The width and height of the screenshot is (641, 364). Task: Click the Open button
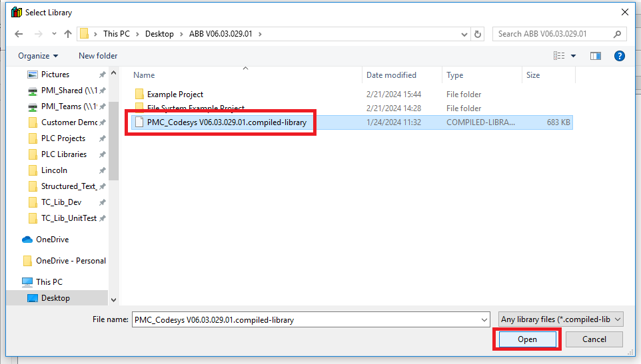point(527,339)
